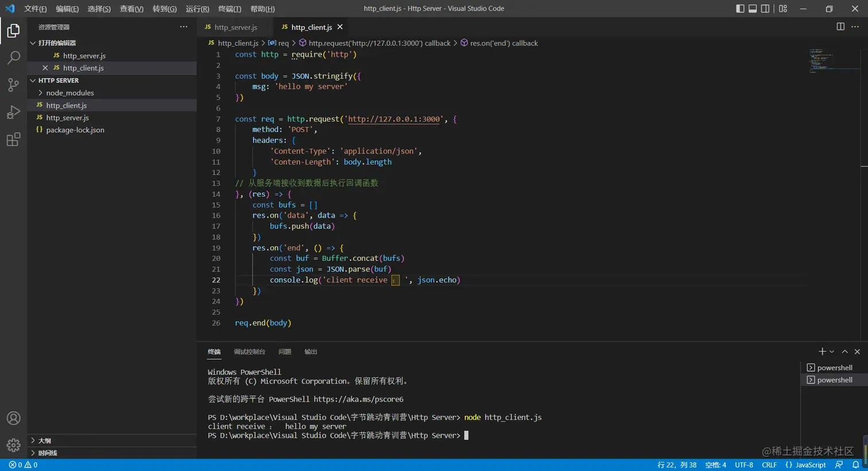Click the split editor right icon
This screenshot has width=868, height=471.
[x=840, y=26]
